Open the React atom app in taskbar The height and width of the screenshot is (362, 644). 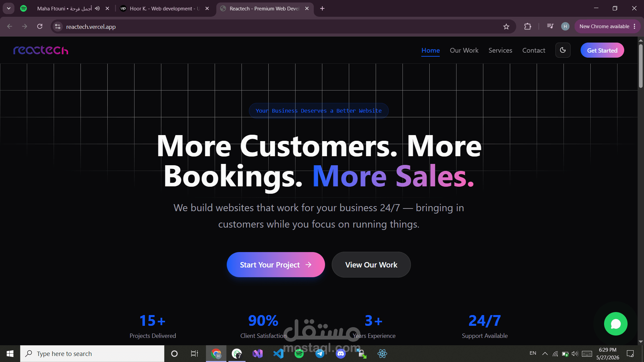coord(382,354)
